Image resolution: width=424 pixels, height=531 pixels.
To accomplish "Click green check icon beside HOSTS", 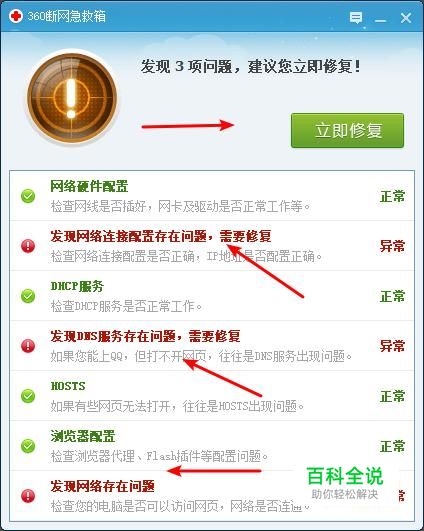I will [28, 396].
